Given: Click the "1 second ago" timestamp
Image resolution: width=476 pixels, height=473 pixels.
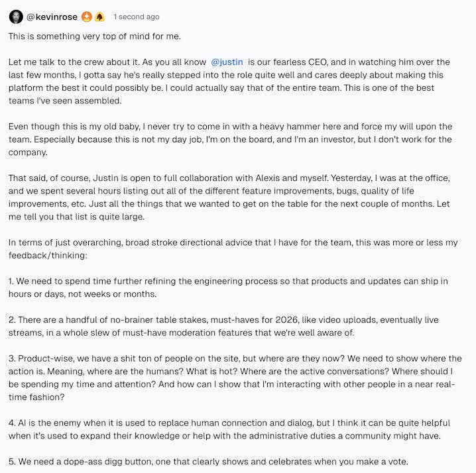Looking at the screenshot, I should (x=137, y=17).
